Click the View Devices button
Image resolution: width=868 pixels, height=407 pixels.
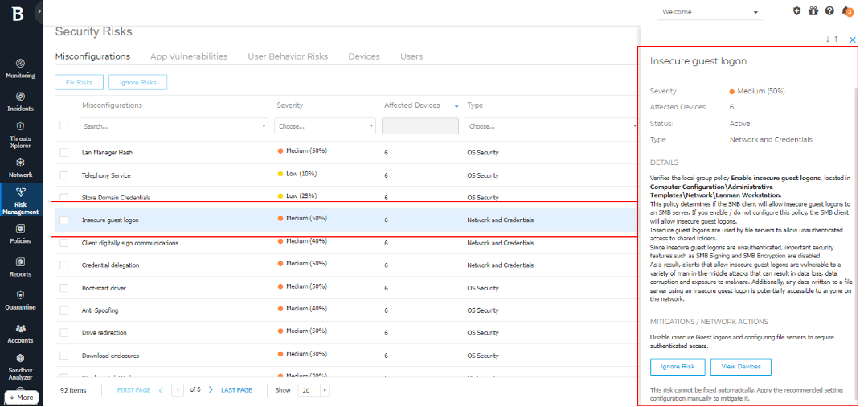click(740, 367)
